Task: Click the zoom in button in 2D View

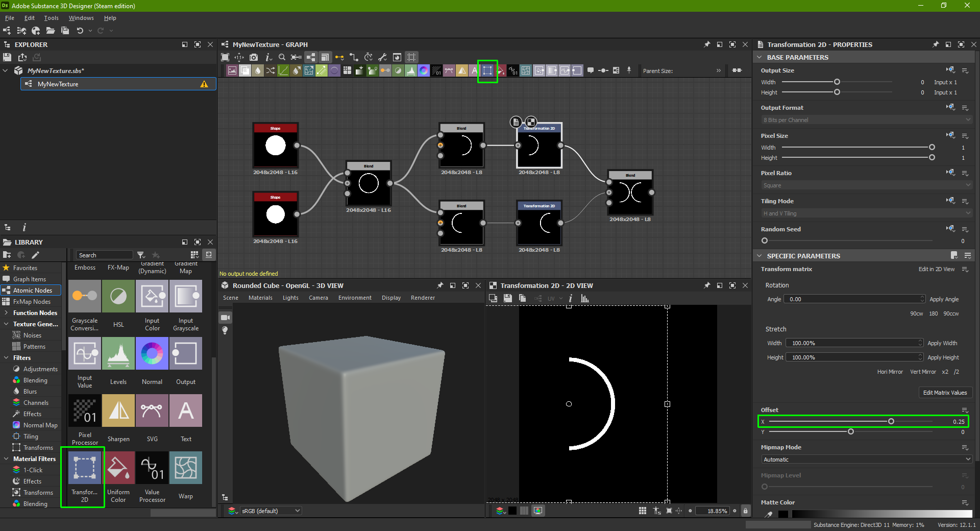Action: coord(734,511)
